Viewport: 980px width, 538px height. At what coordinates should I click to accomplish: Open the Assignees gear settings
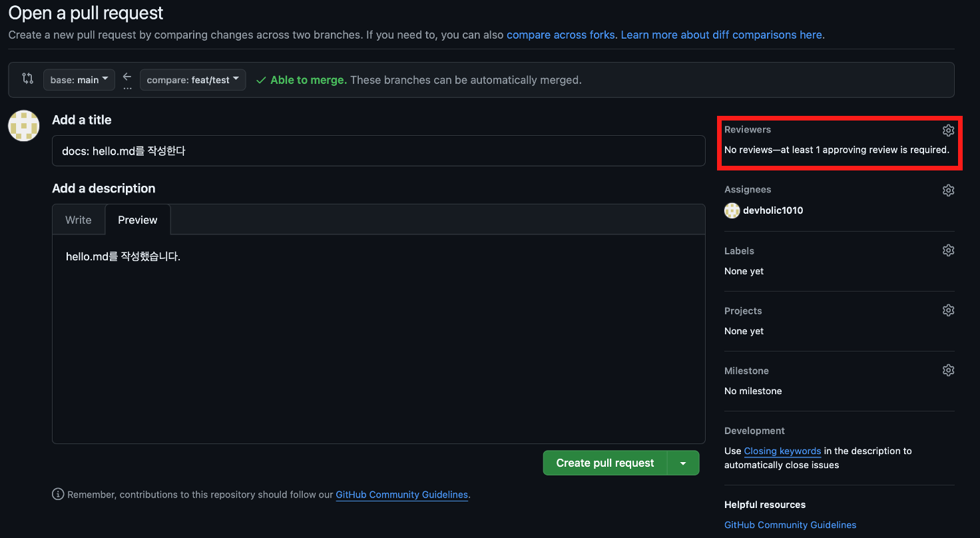[949, 190]
